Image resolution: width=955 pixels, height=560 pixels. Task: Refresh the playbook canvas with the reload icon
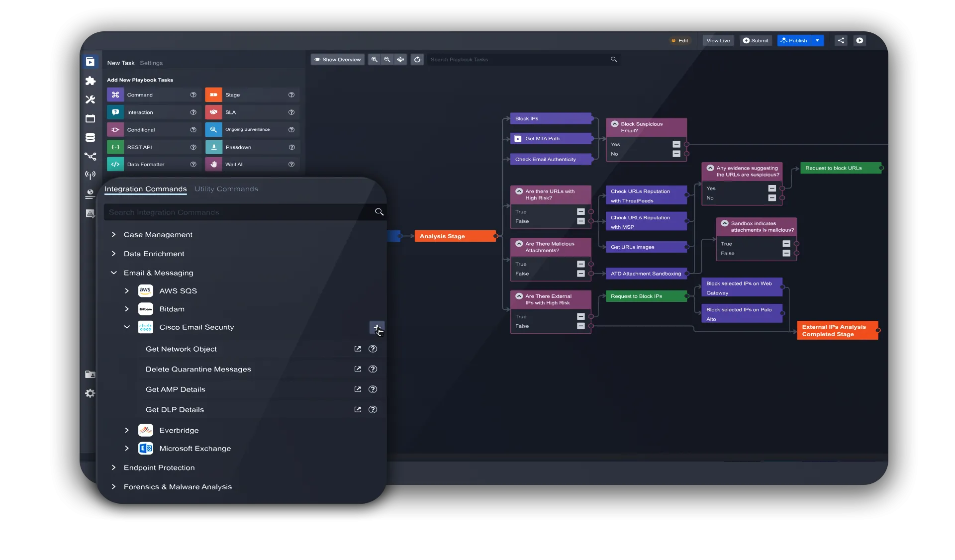click(417, 59)
